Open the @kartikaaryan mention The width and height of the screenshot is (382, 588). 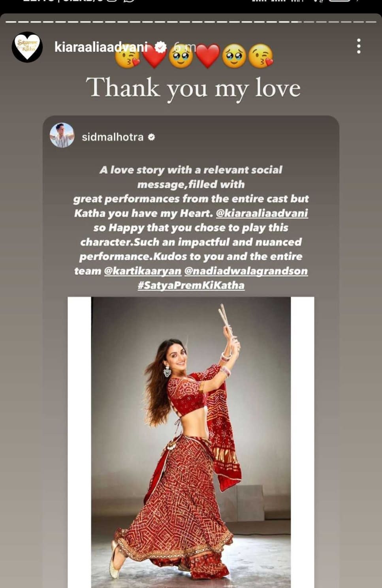[x=143, y=271]
